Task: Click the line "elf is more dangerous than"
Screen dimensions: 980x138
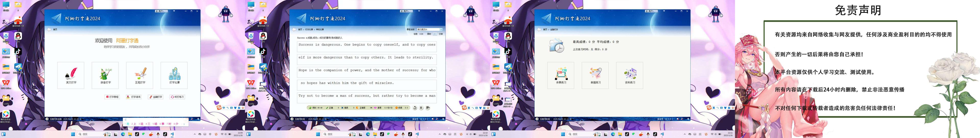Action: (x=367, y=59)
